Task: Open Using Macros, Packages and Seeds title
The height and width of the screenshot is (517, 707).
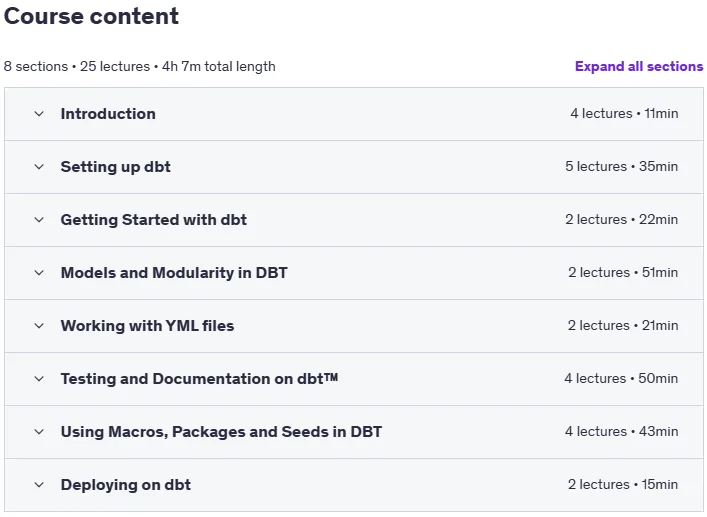Action: pos(221,432)
